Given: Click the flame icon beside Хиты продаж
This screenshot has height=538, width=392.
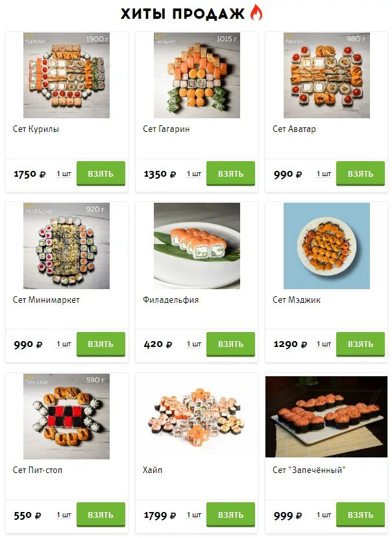Looking at the screenshot, I should point(256,13).
